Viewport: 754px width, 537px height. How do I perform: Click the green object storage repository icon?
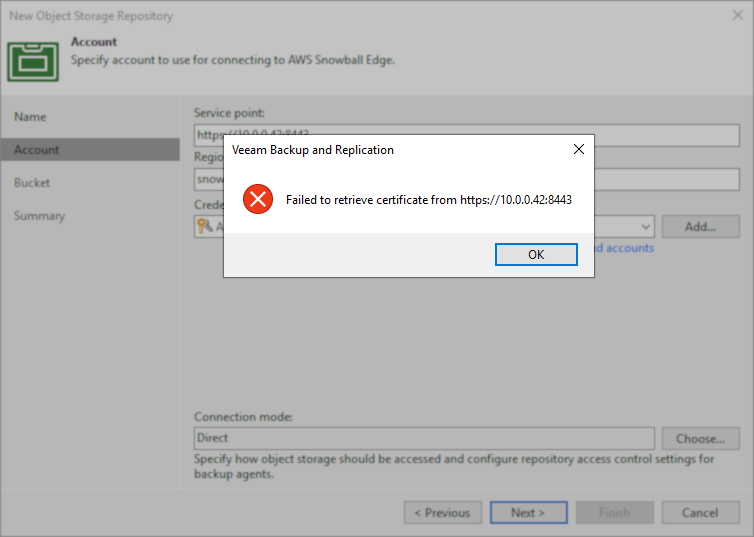click(33, 62)
